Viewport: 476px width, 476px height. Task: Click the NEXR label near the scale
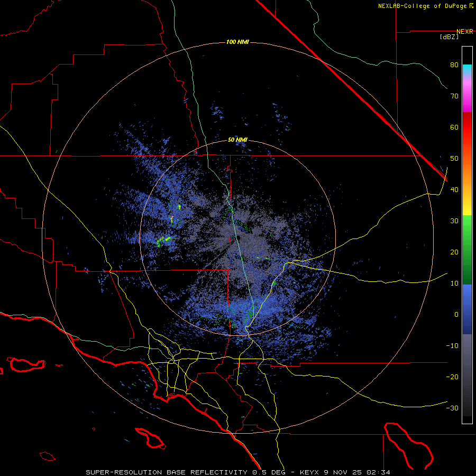coord(464,32)
